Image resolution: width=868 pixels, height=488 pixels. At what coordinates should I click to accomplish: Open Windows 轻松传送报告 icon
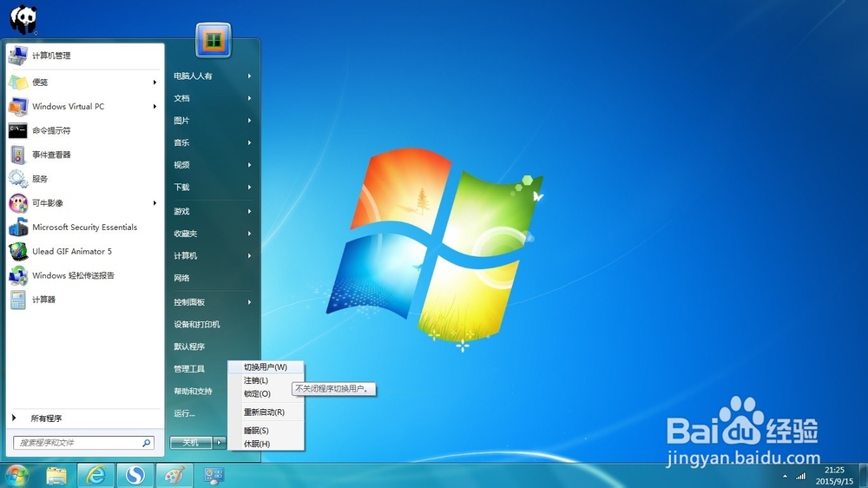17,275
